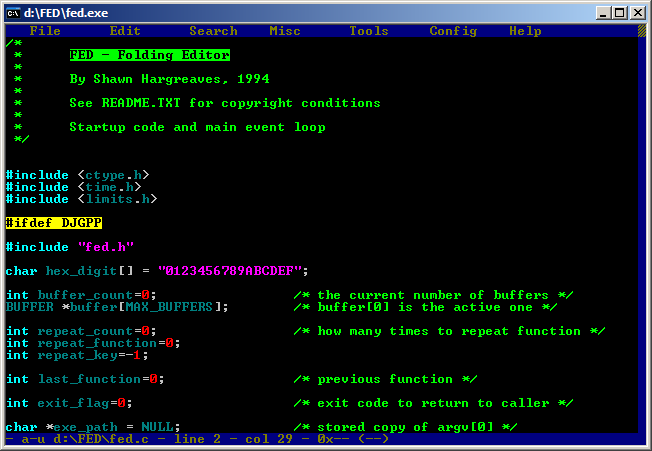652x451 pixels.
Task: Click the highlighted 'FED - Folding Editor' text
Action: pos(149,55)
